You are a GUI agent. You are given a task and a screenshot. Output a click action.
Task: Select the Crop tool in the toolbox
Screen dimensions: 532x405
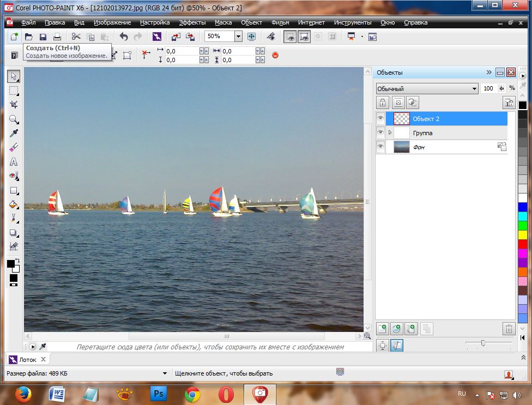[14, 105]
